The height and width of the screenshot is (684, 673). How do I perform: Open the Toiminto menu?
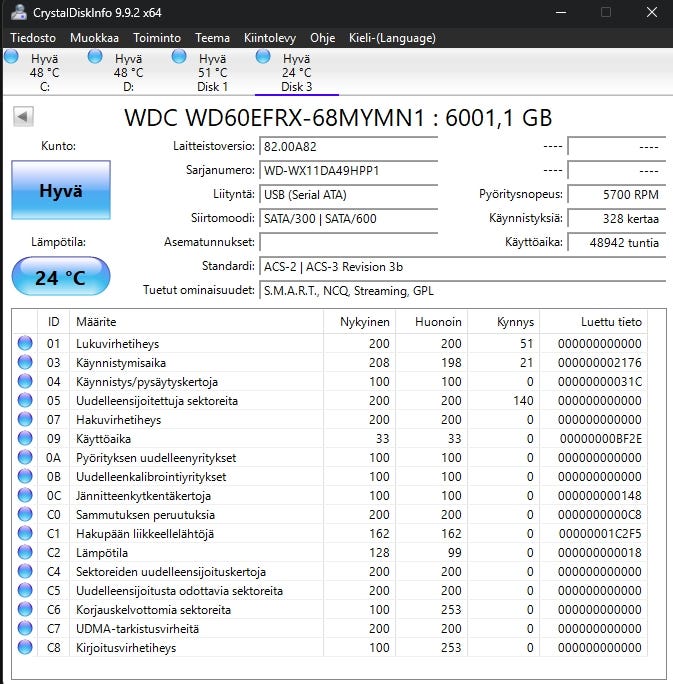(157, 38)
